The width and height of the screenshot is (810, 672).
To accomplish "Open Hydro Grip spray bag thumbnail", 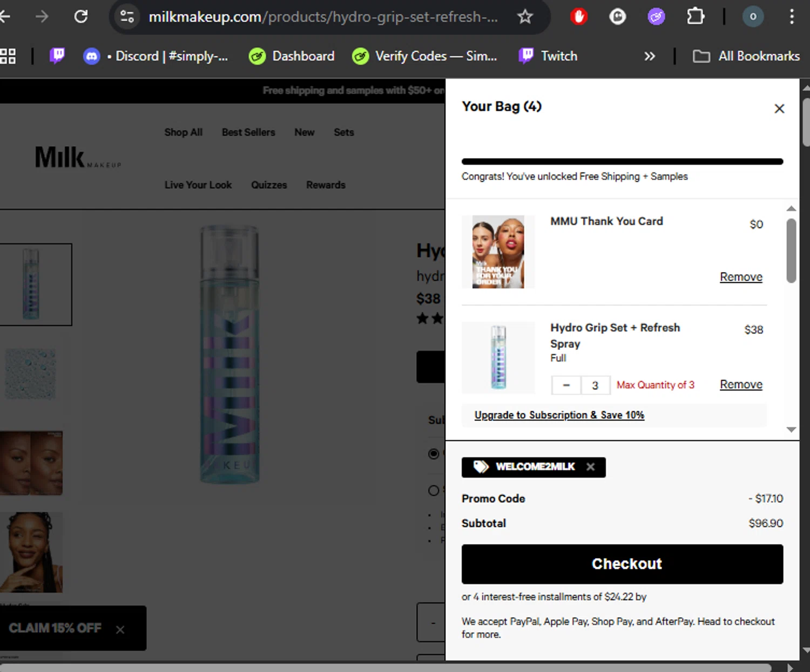I will [x=498, y=357].
